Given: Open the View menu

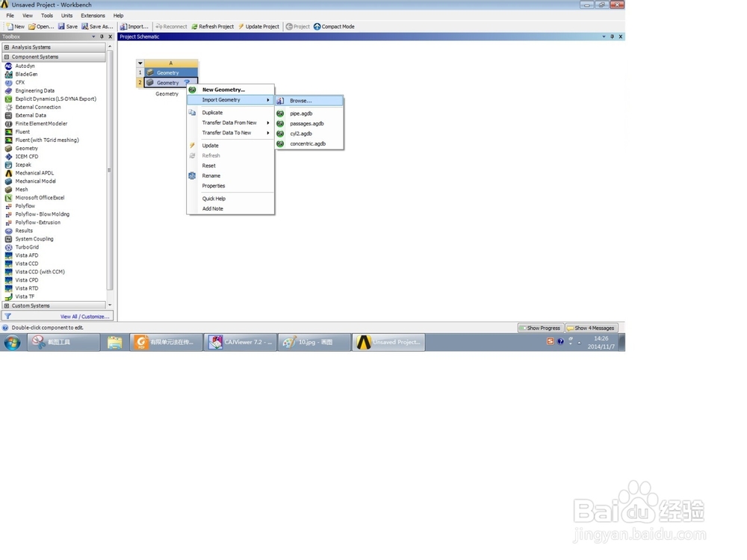Looking at the screenshot, I should pyautogui.click(x=28, y=16).
